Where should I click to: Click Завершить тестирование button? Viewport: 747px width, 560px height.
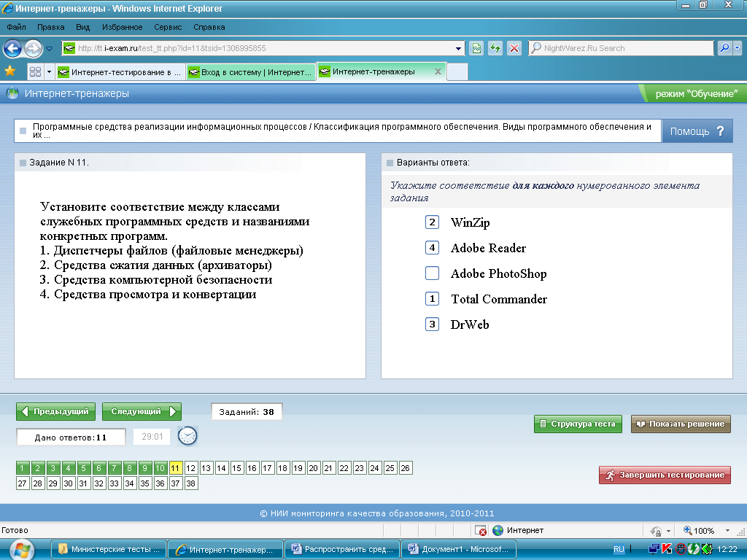pyautogui.click(x=665, y=475)
